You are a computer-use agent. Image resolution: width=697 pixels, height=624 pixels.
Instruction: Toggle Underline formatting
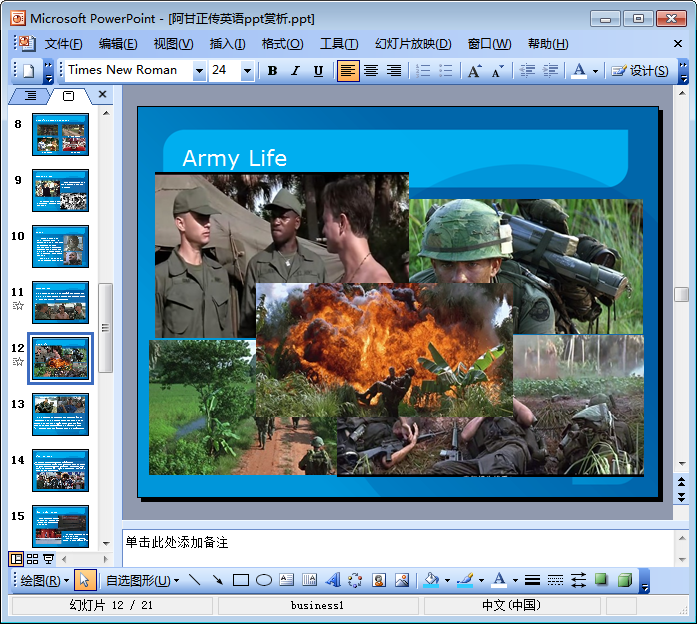(x=318, y=71)
